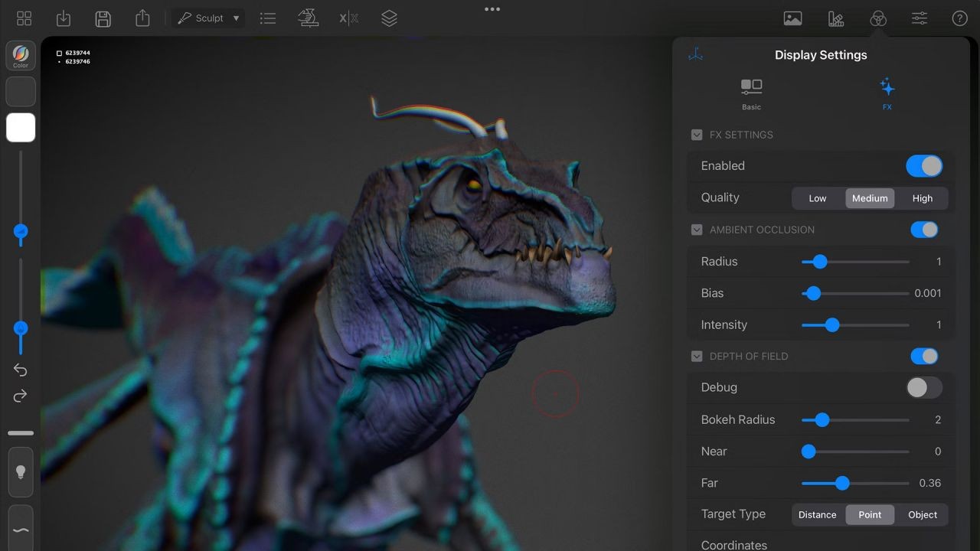This screenshot has height=551, width=980.
Task: Select the symmetry X mirror icon
Action: tap(348, 18)
